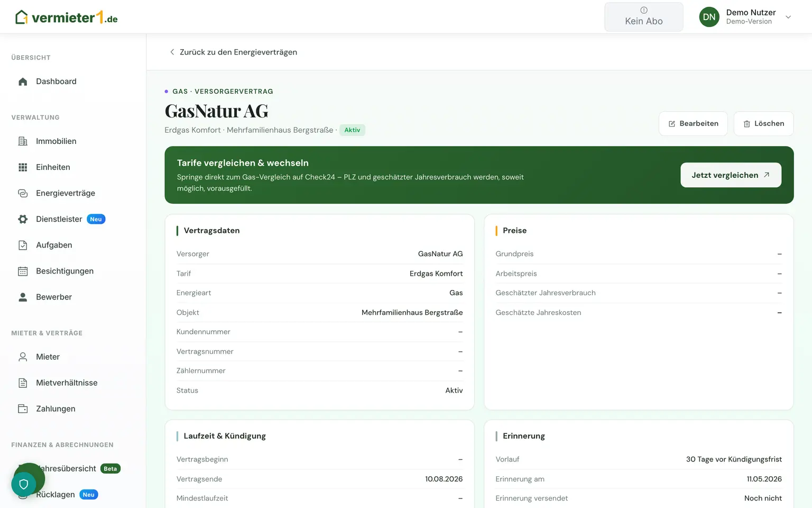Click the Geschätzter Jahresverbrauch label

pos(546,293)
